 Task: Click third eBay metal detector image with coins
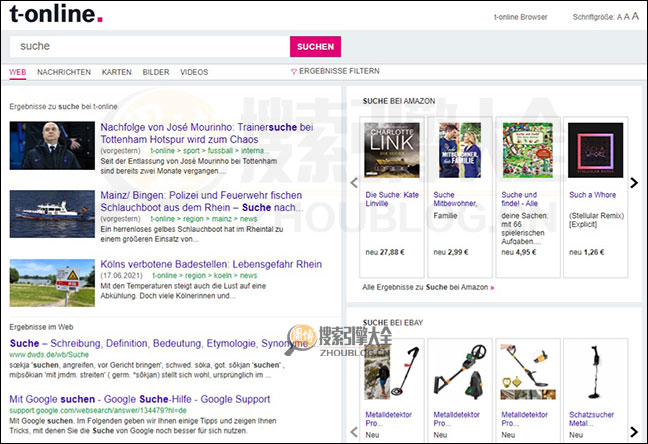(528, 372)
